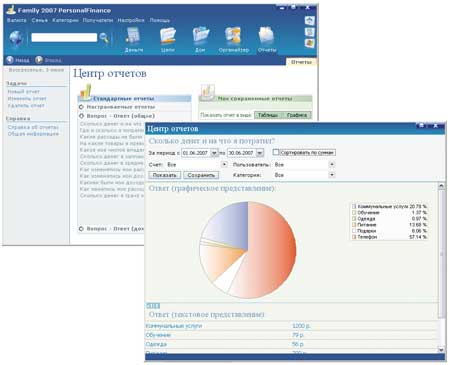This screenshot has width=450, height=365.
Task: Click the 1200 р. amount value
Action: pos(301,326)
